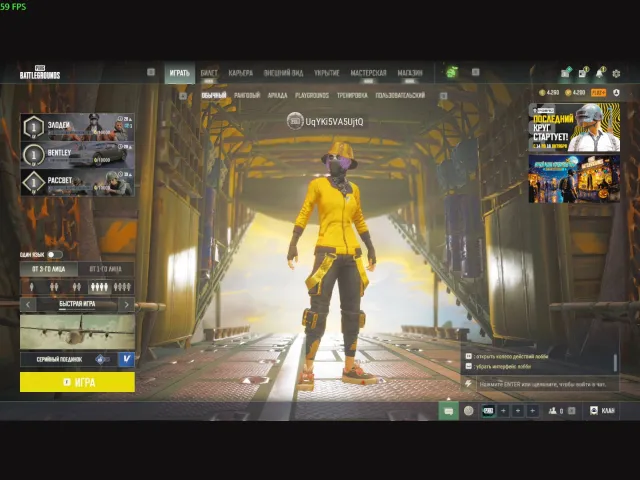The image size is (640, 480).
Task: Select highlighted four-player squad option
Action: click(99, 287)
